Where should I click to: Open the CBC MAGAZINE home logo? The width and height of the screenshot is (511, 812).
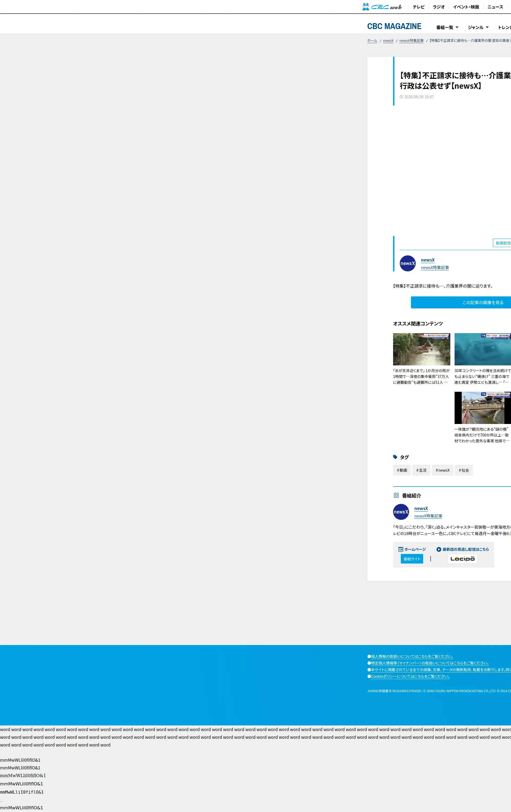394,26
